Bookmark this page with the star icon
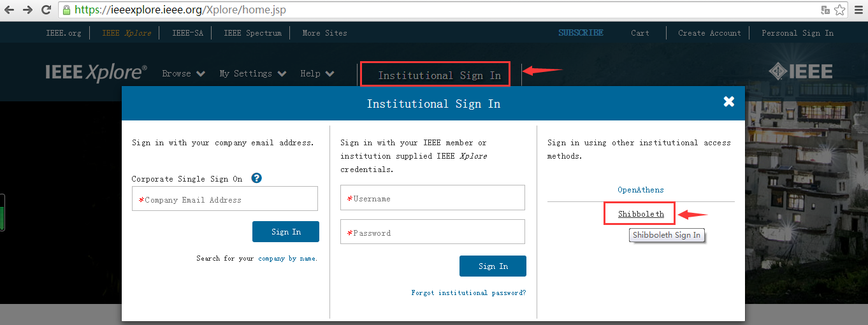868x325 pixels. click(839, 10)
